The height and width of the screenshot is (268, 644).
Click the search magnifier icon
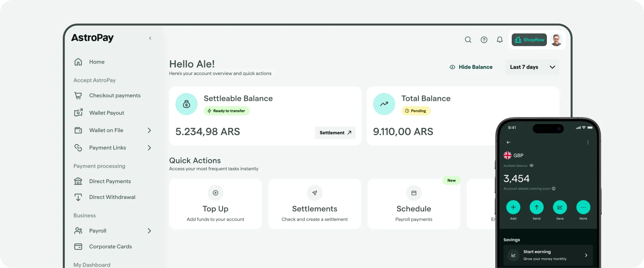468,40
